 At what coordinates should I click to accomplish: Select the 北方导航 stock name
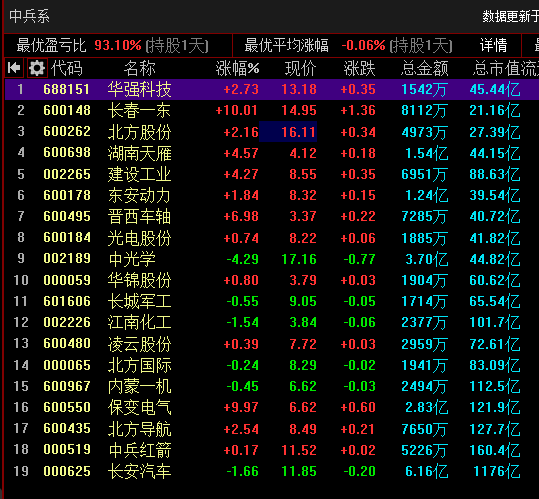tap(140, 429)
